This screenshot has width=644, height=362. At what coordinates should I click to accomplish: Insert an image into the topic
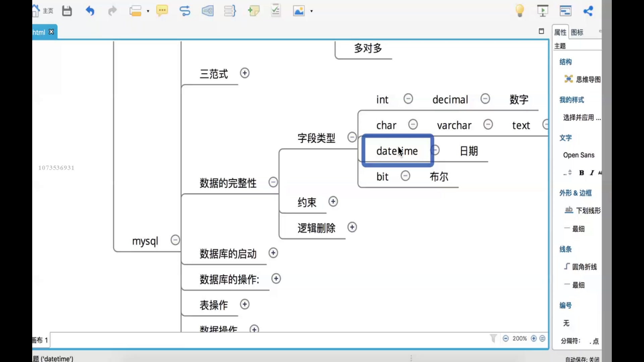tap(299, 11)
